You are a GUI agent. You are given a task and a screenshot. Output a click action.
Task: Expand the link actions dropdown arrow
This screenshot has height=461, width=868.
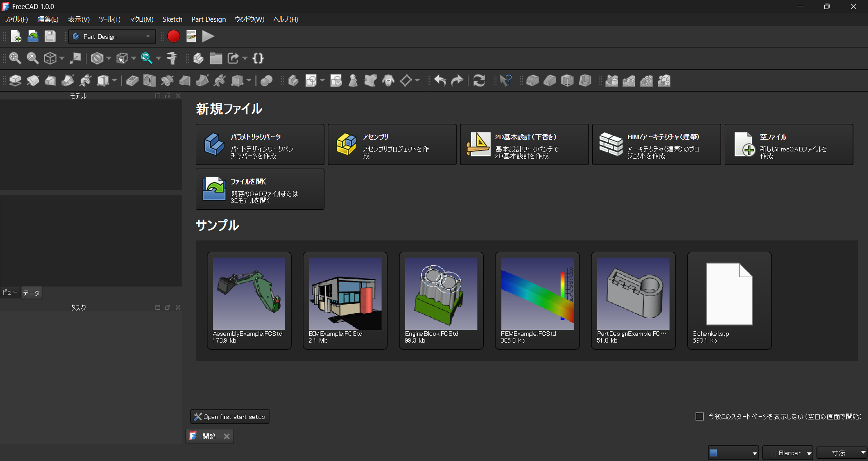[245, 58]
